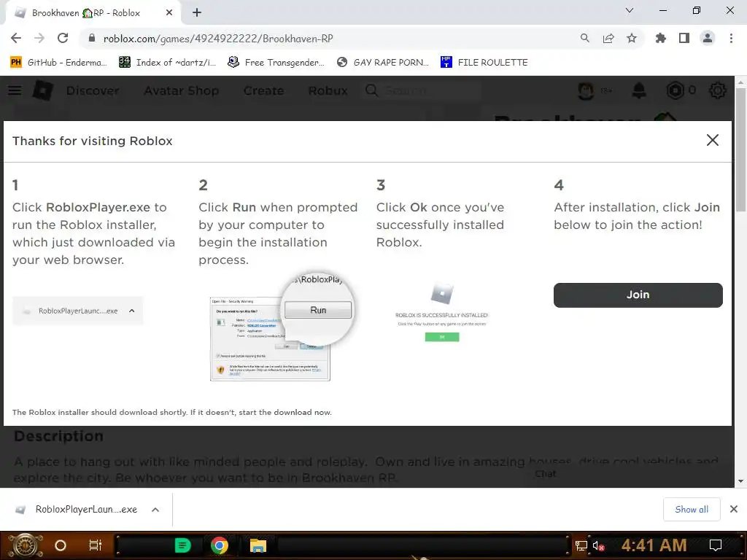The width and height of the screenshot is (747, 560).
Task: Open the Roblox hamburger menu
Action: (15, 90)
